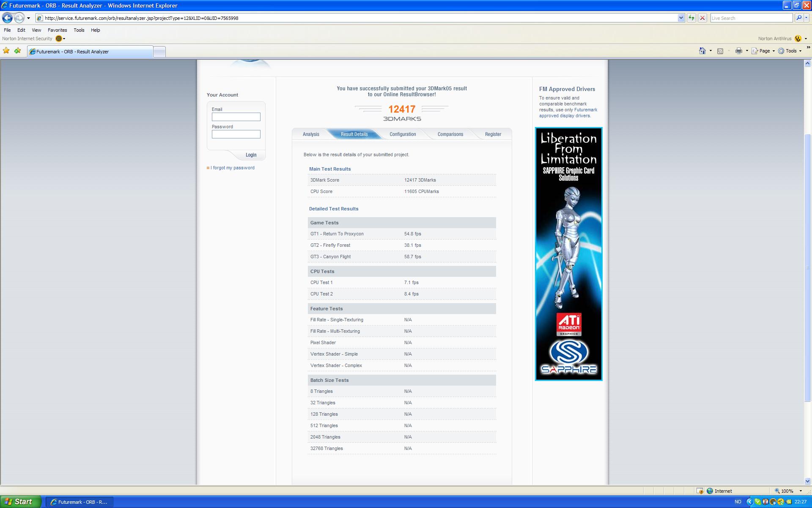Click the Sapphire ATI Radeon banner ad
812x508 pixels.
[568, 254]
